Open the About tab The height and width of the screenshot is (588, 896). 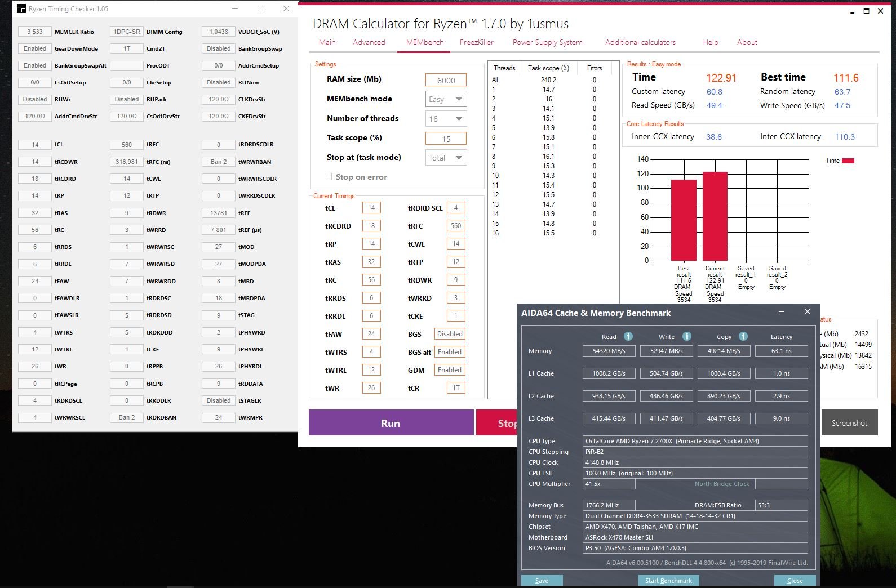747,42
